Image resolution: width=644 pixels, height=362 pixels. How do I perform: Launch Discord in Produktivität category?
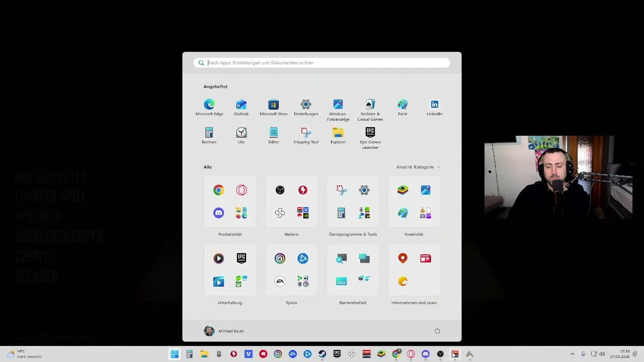click(218, 213)
